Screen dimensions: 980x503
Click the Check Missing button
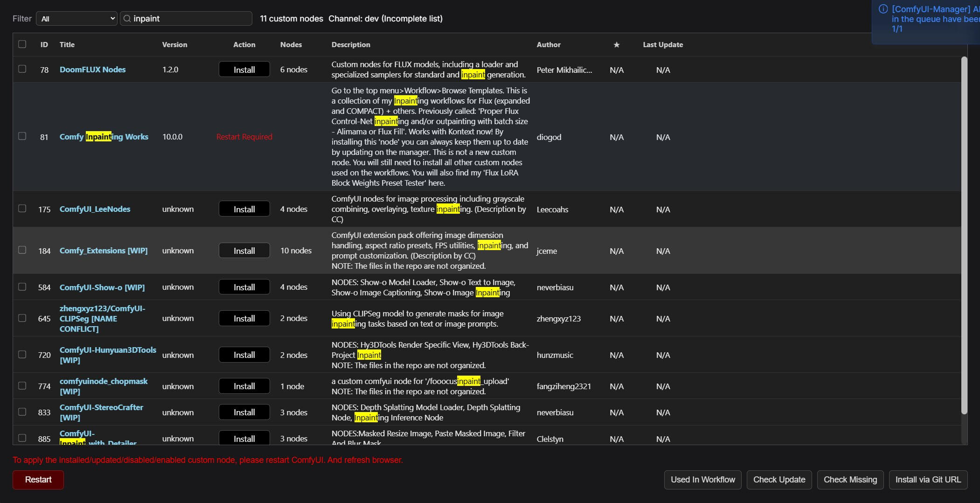coord(850,480)
